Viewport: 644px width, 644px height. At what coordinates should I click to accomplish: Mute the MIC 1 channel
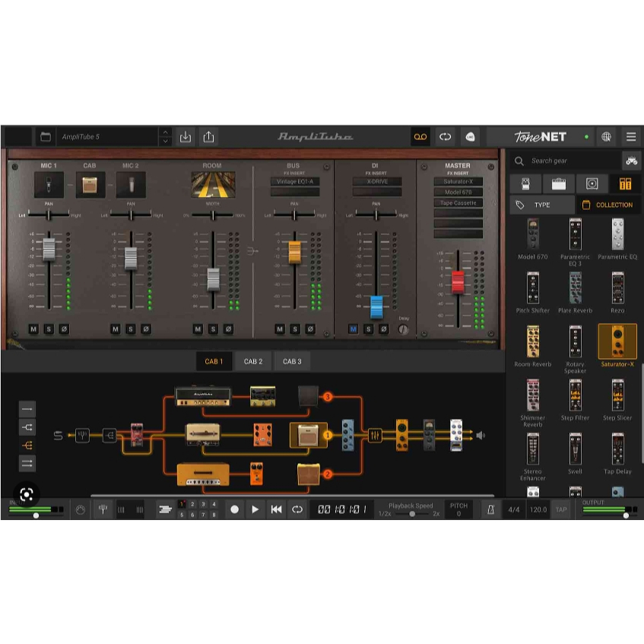point(33,329)
